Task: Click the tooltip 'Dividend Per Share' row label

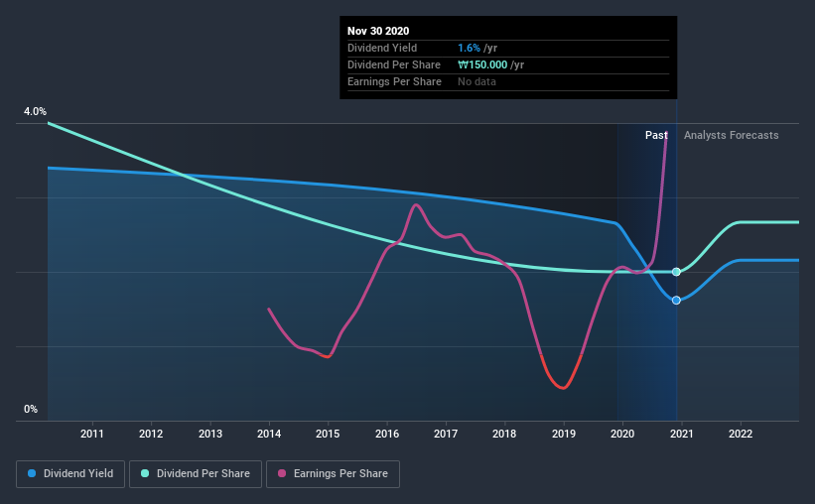Action: point(394,64)
